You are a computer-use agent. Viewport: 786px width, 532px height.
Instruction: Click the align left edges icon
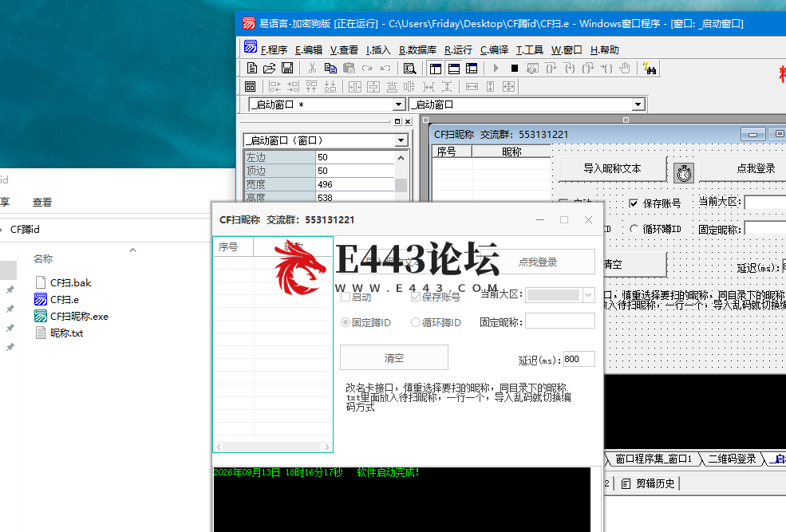275,87
